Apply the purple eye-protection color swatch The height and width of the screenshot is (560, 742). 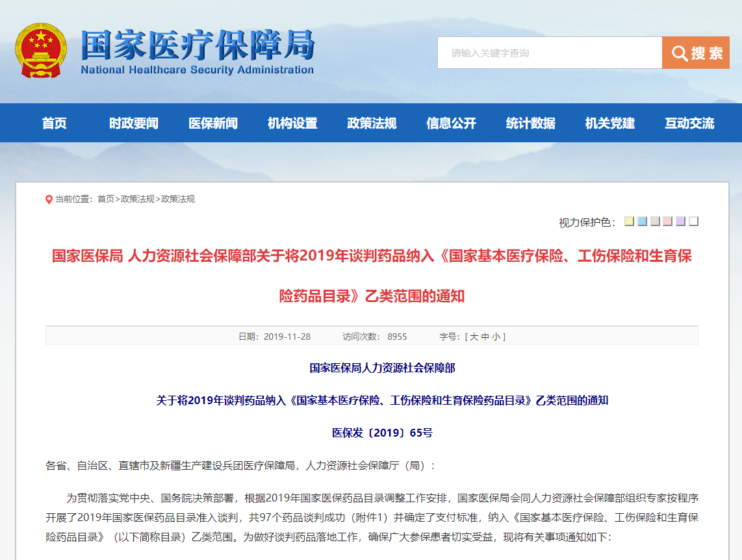click(681, 222)
